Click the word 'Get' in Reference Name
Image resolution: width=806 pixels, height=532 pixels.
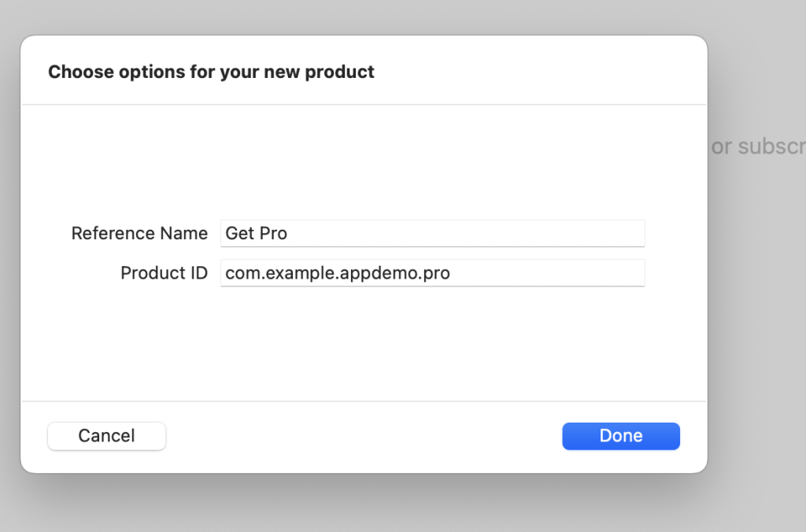(238, 234)
